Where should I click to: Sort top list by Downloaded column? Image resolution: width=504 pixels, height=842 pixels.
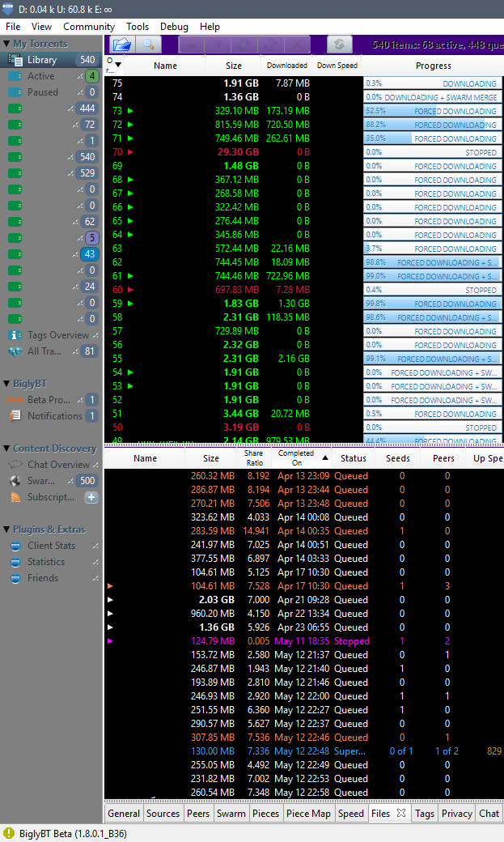(286, 66)
